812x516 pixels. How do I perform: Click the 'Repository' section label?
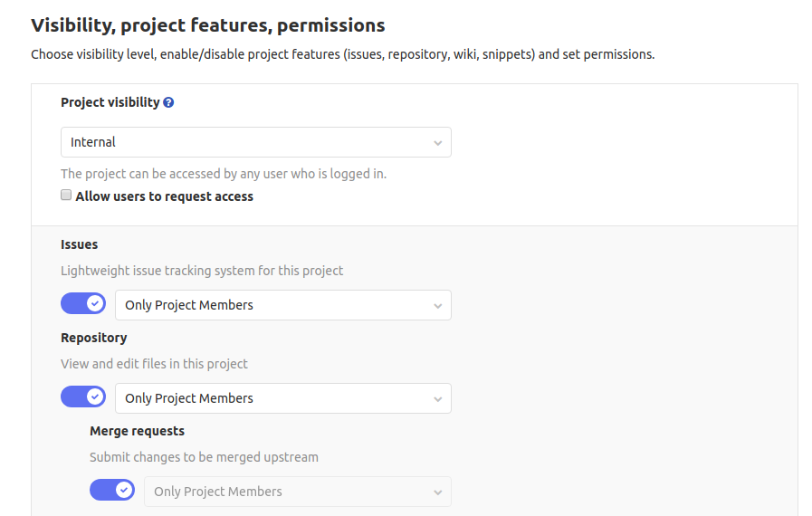coord(94,338)
